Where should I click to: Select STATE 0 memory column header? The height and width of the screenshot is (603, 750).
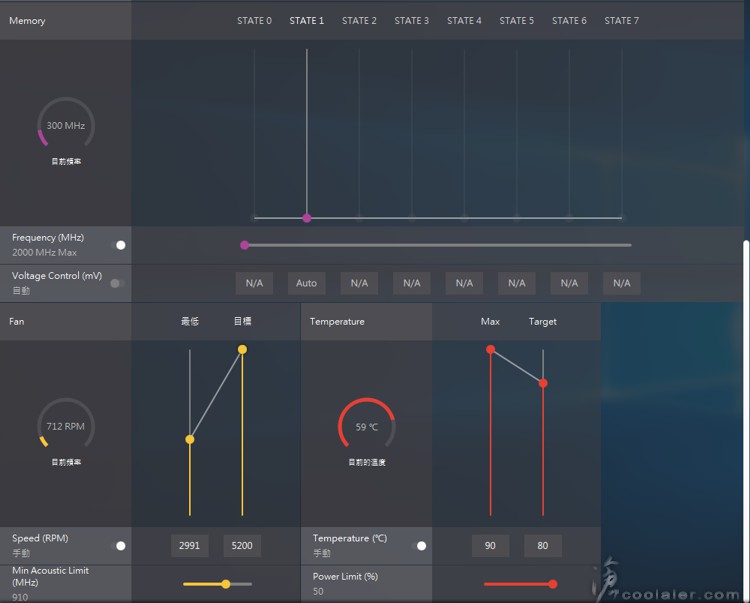pyautogui.click(x=254, y=21)
